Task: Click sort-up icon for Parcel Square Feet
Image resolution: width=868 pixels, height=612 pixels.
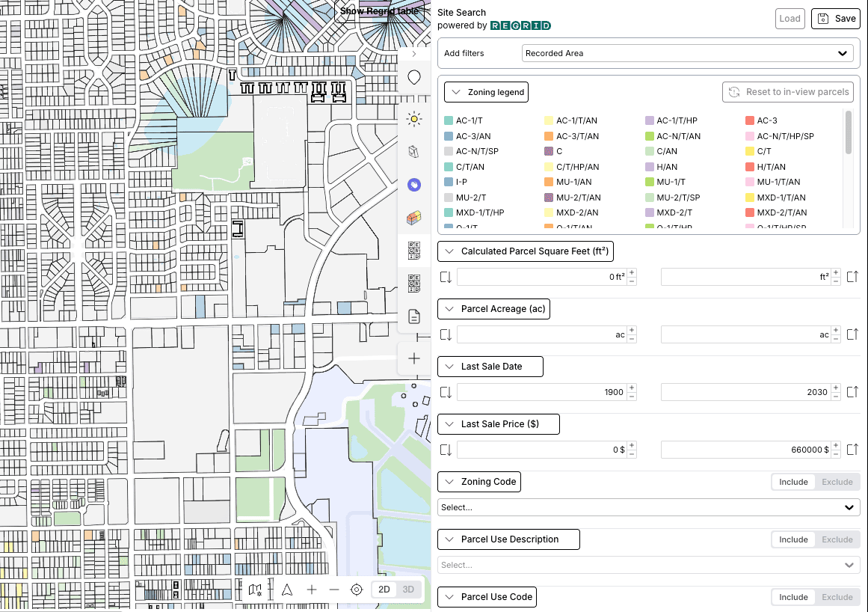Action: 852,277
